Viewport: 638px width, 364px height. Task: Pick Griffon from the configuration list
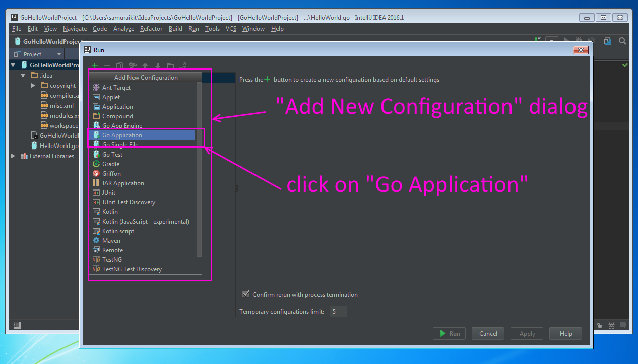[x=142, y=174]
